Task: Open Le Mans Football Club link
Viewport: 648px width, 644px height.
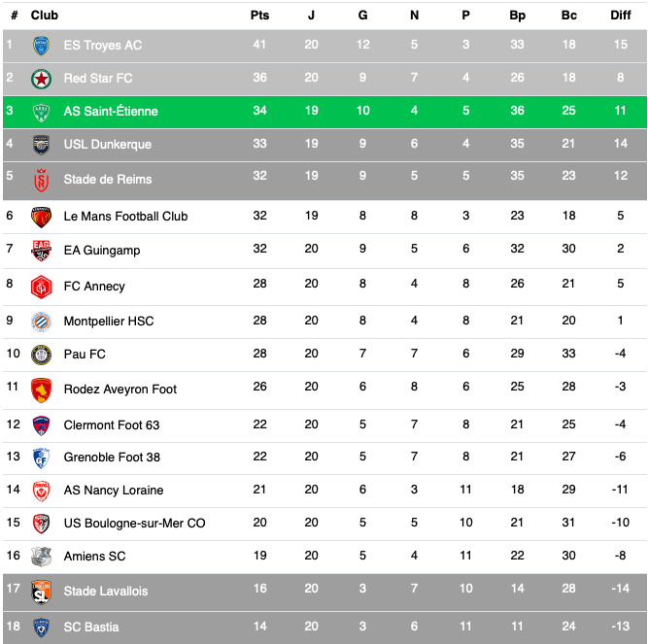Action: coord(125,216)
